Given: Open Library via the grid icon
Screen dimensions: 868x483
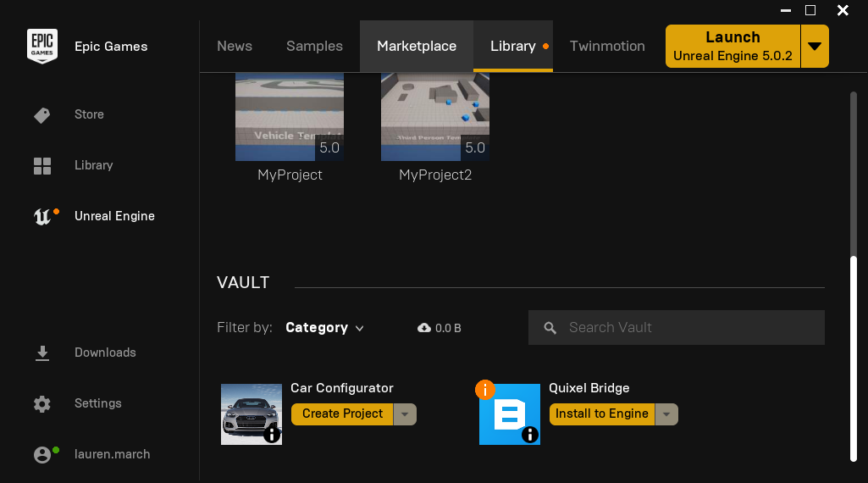Looking at the screenshot, I should pyautogui.click(x=42, y=165).
